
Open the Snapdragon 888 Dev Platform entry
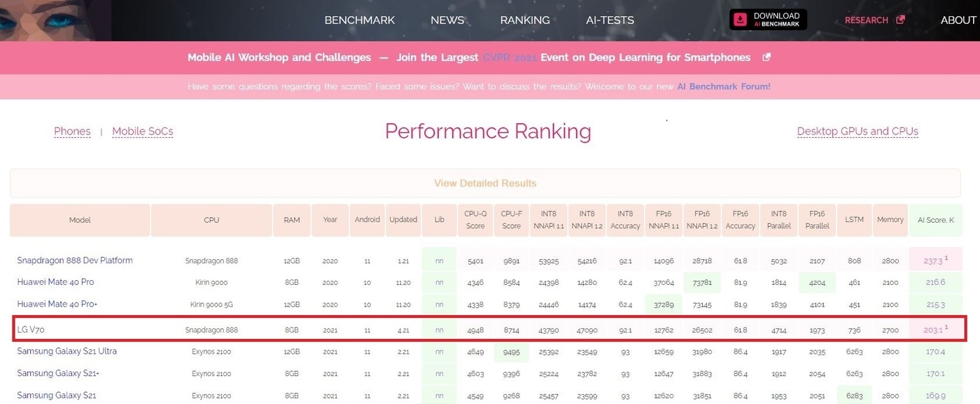click(x=75, y=260)
